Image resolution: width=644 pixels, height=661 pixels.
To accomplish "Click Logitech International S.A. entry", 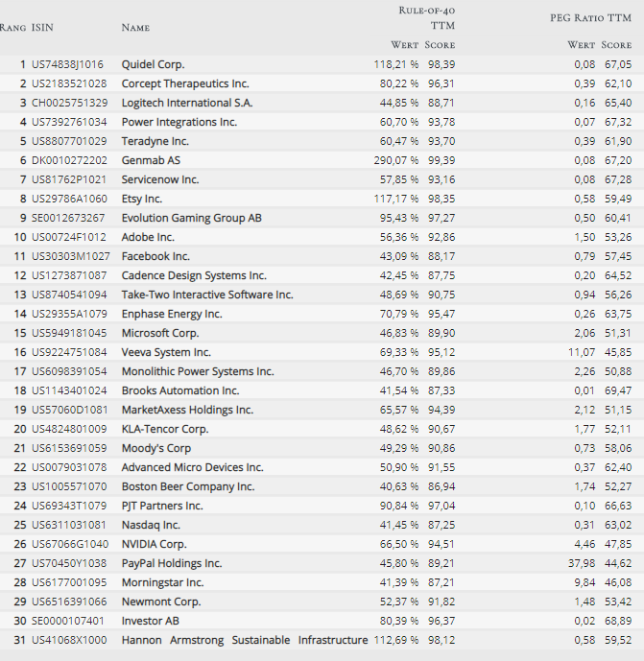I will pos(187,103).
